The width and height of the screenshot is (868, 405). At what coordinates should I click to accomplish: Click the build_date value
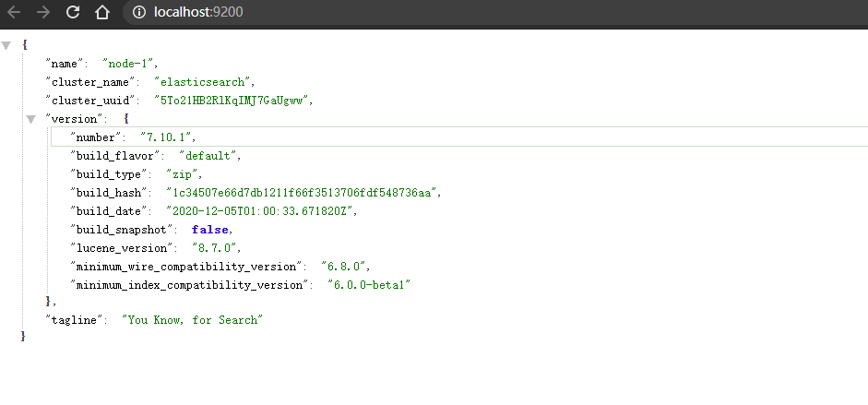tap(260, 210)
